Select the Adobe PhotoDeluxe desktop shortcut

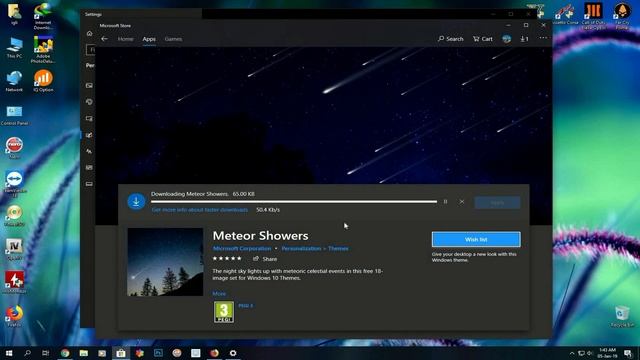43,49
